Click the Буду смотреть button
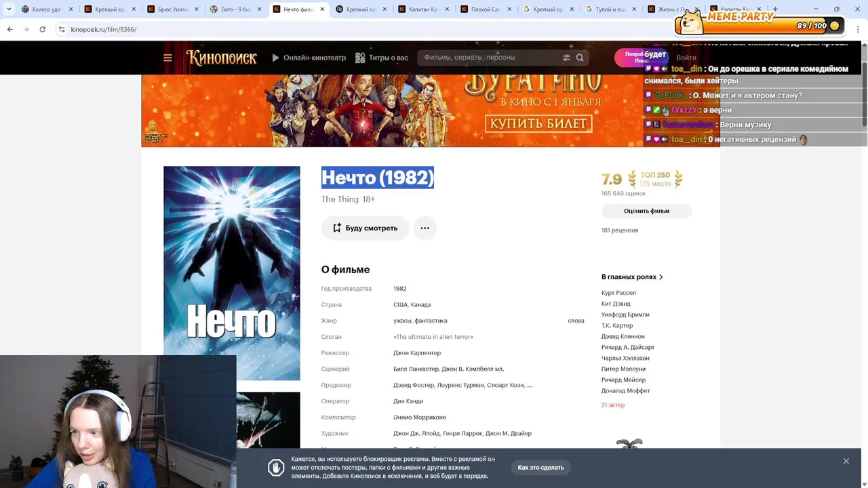 [x=365, y=228]
